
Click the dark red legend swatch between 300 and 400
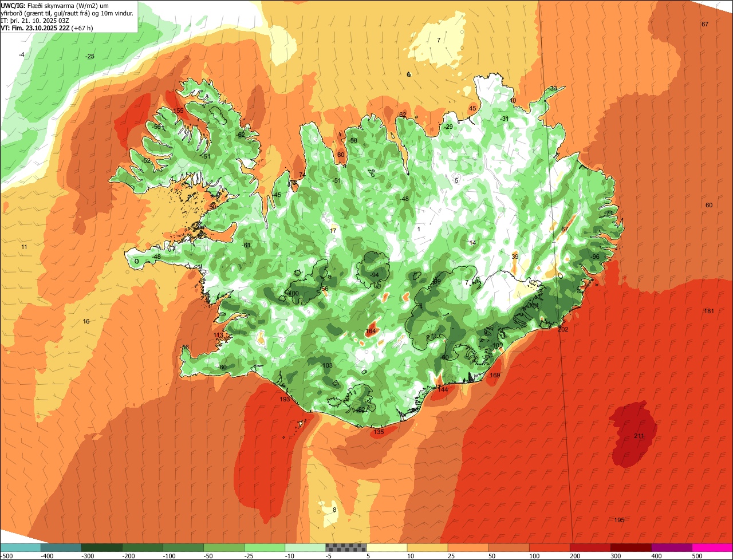point(630,547)
